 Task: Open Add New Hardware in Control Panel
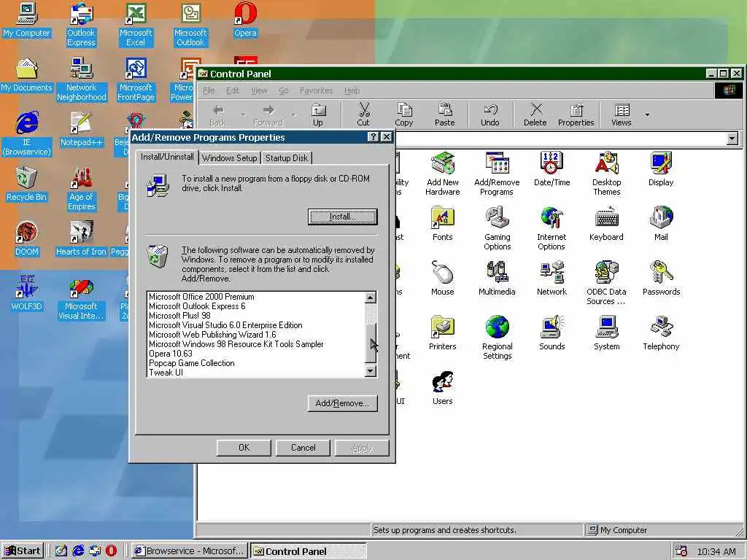click(x=443, y=174)
